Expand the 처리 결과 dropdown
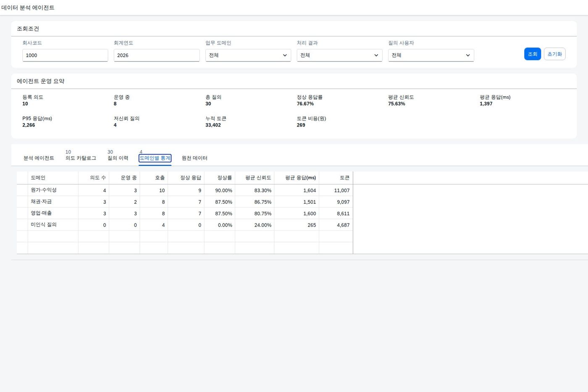588x392 pixels. pos(339,55)
